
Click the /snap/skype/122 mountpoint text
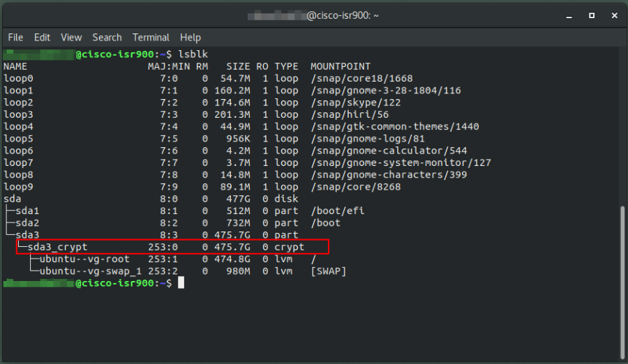point(356,103)
